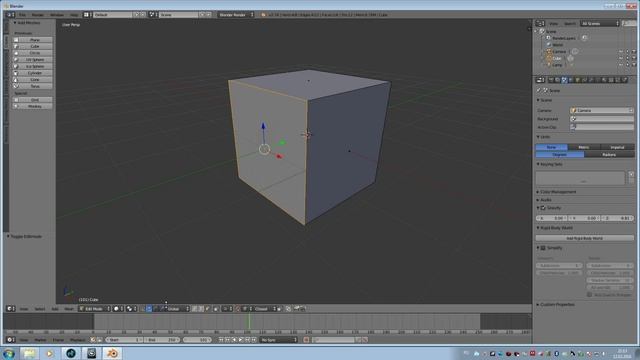The width and height of the screenshot is (640, 360).
Task: Click the timeline Start frame field
Action: pos(124,340)
